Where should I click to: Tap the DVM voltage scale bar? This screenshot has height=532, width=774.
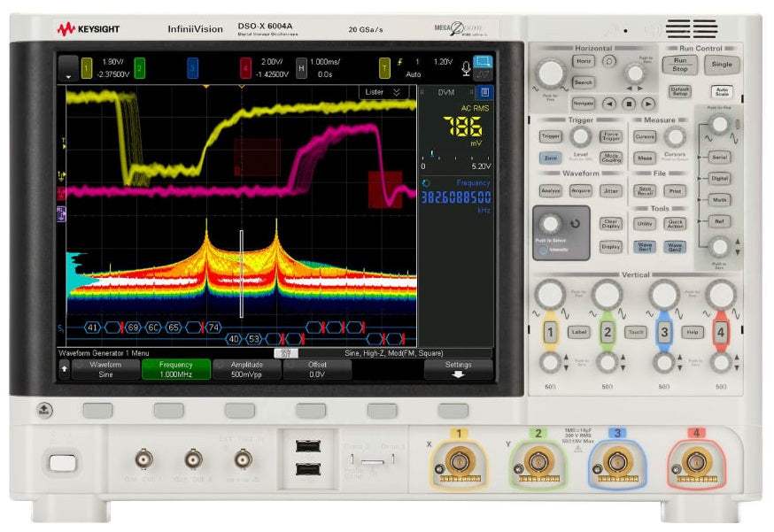455,156
